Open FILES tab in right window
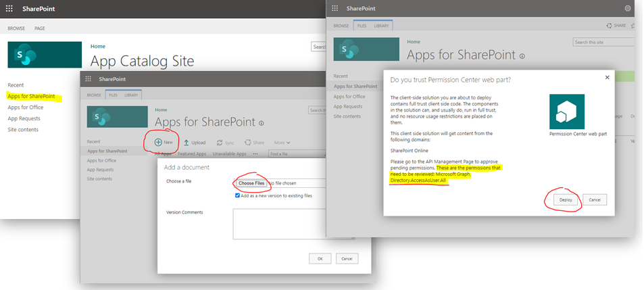This screenshot has height=290, width=644. 362,26
